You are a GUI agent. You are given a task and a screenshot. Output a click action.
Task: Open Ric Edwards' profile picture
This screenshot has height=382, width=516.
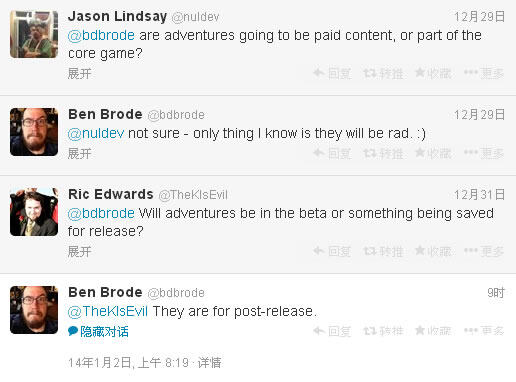(x=34, y=212)
